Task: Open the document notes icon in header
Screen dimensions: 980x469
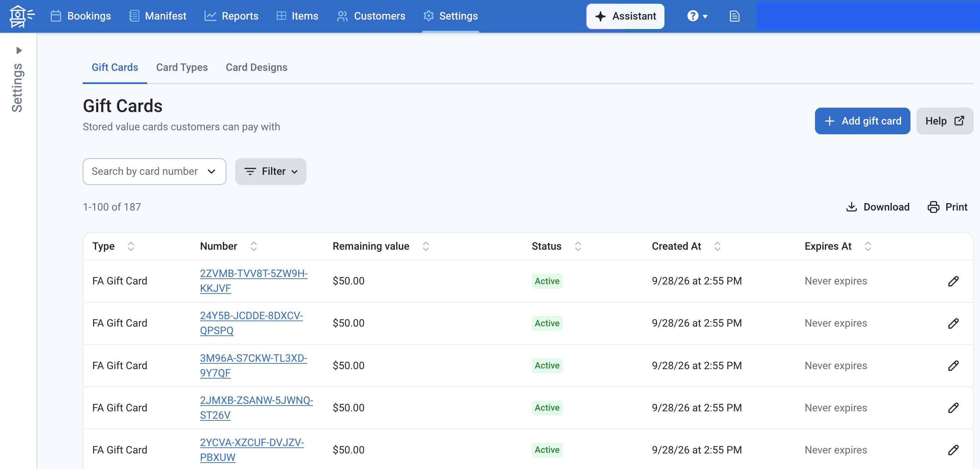Action: click(x=734, y=16)
